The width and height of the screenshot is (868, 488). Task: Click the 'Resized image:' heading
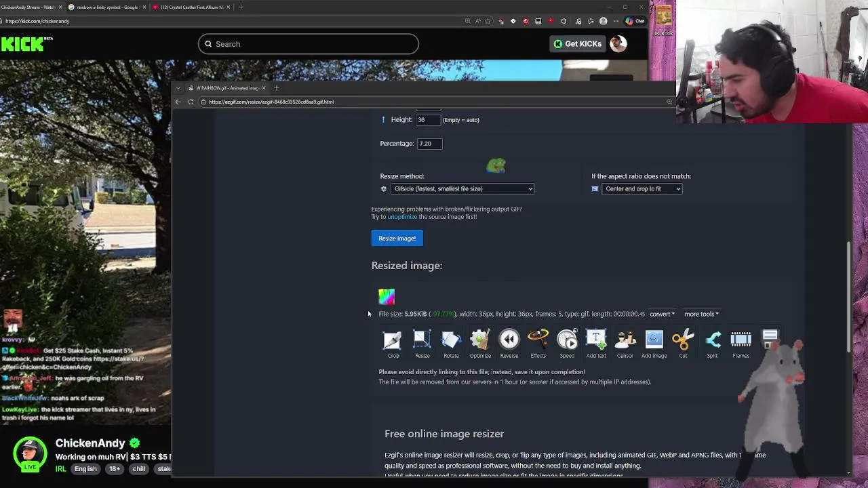coord(407,266)
